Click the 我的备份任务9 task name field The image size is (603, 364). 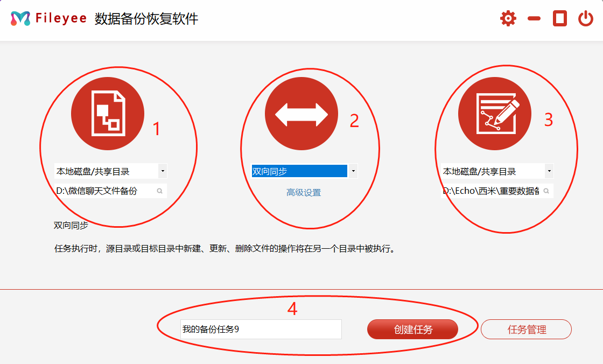coord(261,330)
